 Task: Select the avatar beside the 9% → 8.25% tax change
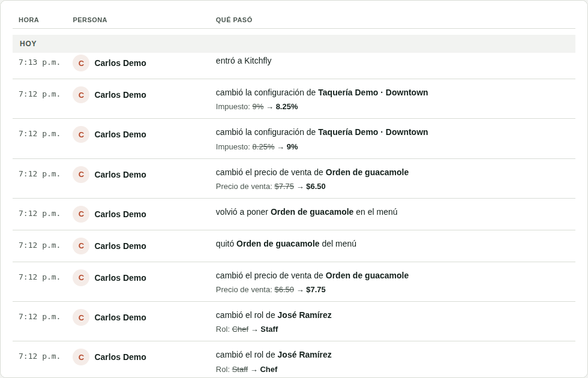pyautogui.click(x=81, y=95)
